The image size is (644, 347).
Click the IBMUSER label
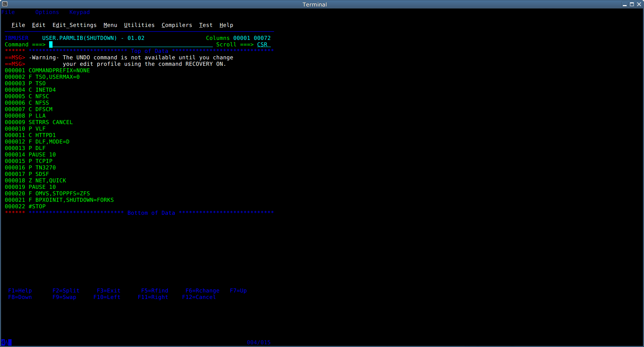coord(17,38)
